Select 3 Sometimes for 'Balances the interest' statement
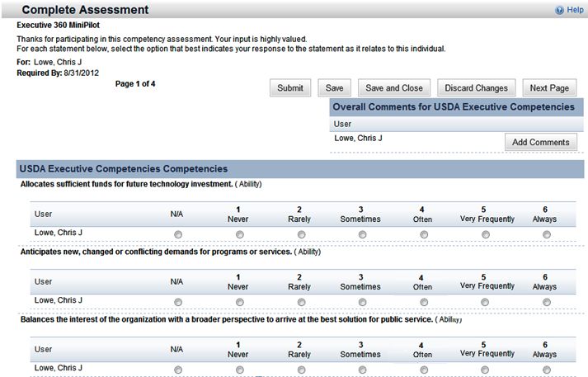Viewport: 588px width, 377px height. [x=362, y=370]
